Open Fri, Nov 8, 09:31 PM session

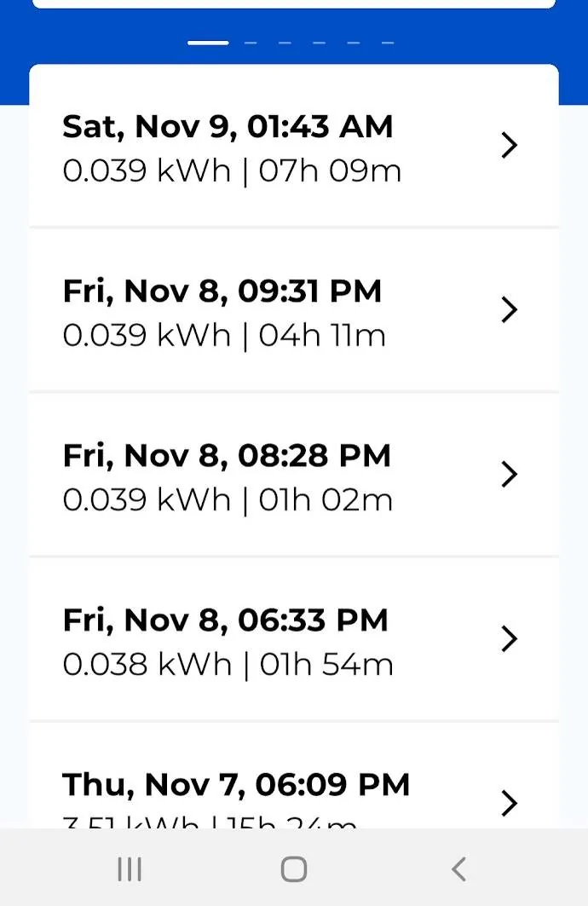(x=294, y=309)
